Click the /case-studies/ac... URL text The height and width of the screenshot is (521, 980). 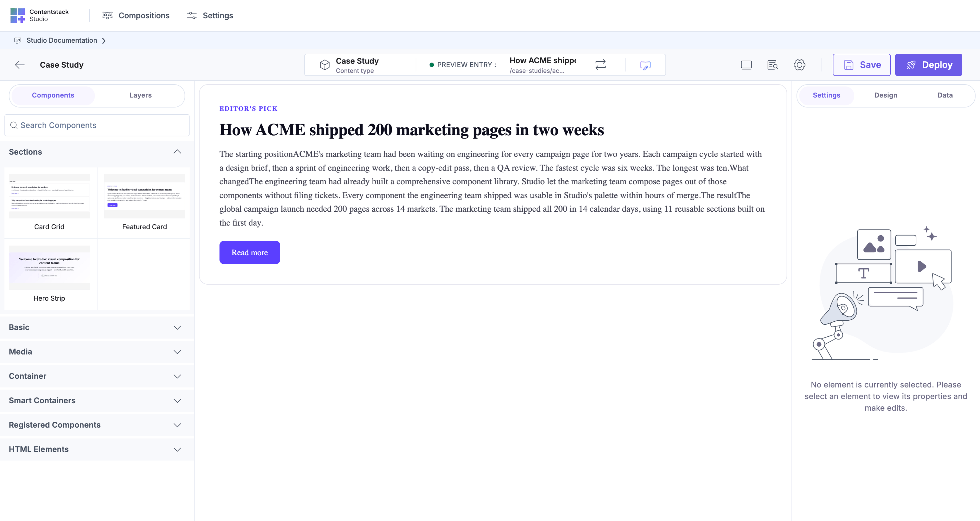coord(537,71)
